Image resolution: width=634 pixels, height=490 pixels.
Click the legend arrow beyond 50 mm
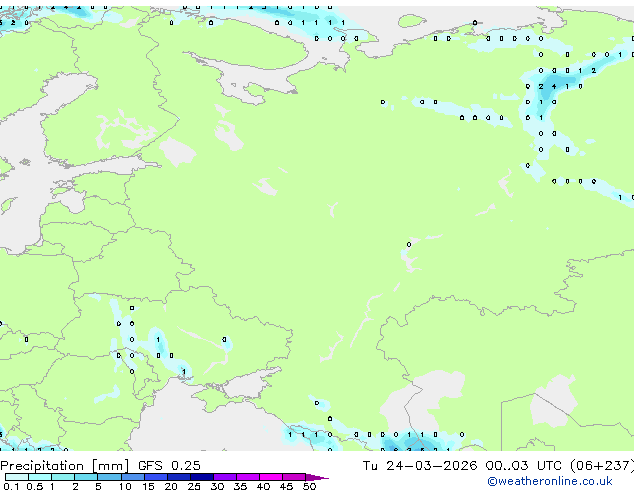[317, 477]
